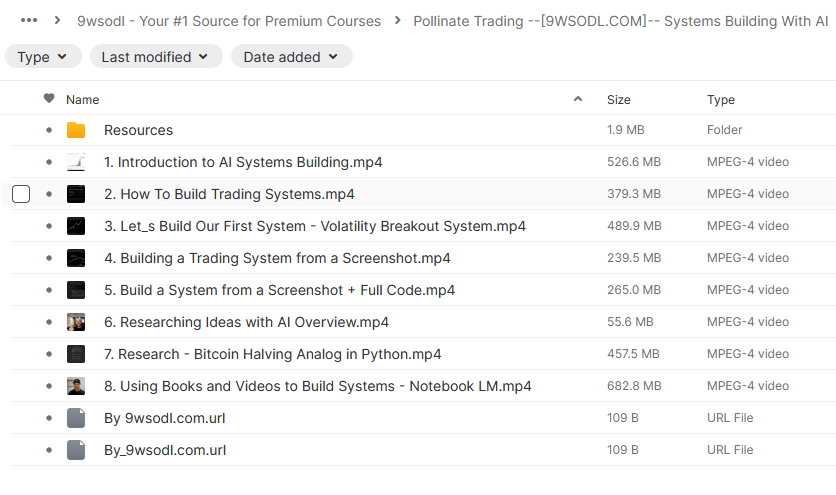
Task: Click thumbnail of 4. Building a Trading System from a Screenshot
Action: (76, 258)
